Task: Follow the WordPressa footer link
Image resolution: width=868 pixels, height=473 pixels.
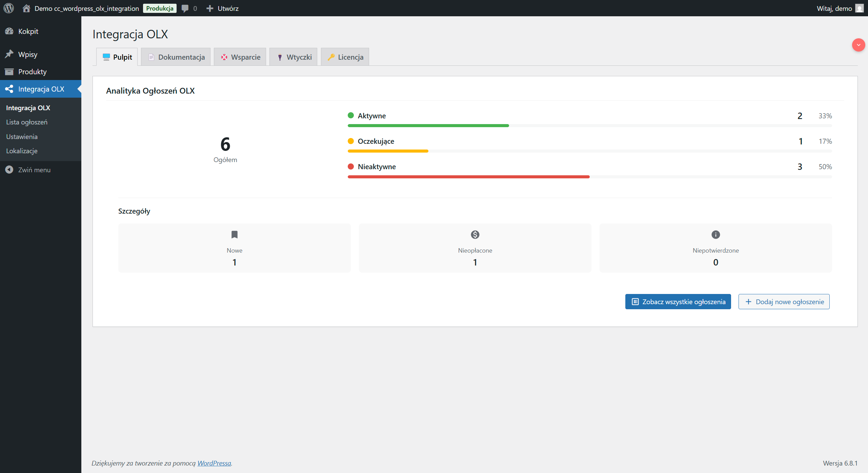Action: click(x=214, y=463)
